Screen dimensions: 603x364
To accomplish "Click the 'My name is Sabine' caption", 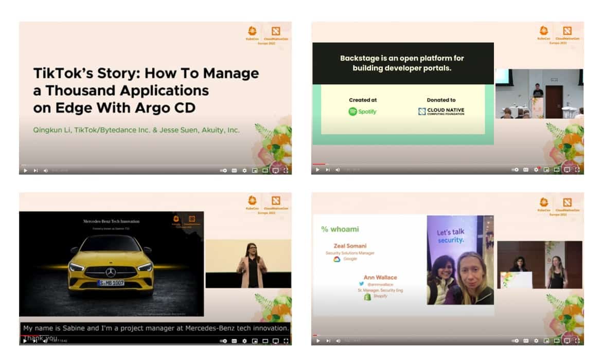I will (x=155, y=328).
